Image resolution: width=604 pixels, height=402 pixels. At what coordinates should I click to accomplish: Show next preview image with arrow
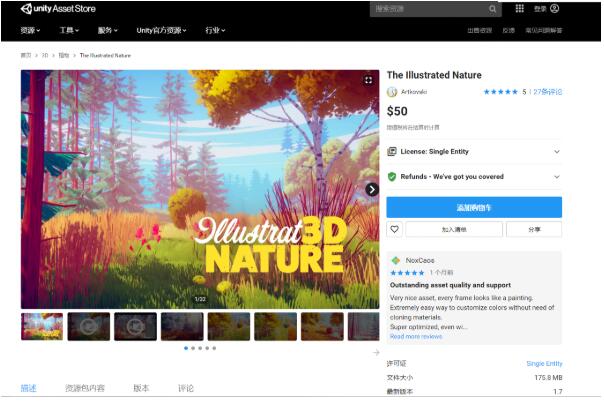point(372,189)
